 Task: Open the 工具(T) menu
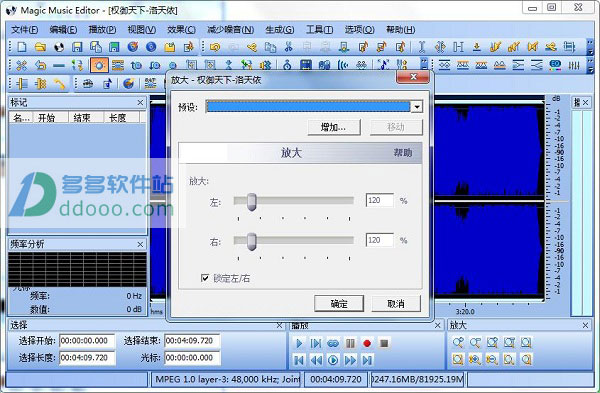click(x=320, y=29)
